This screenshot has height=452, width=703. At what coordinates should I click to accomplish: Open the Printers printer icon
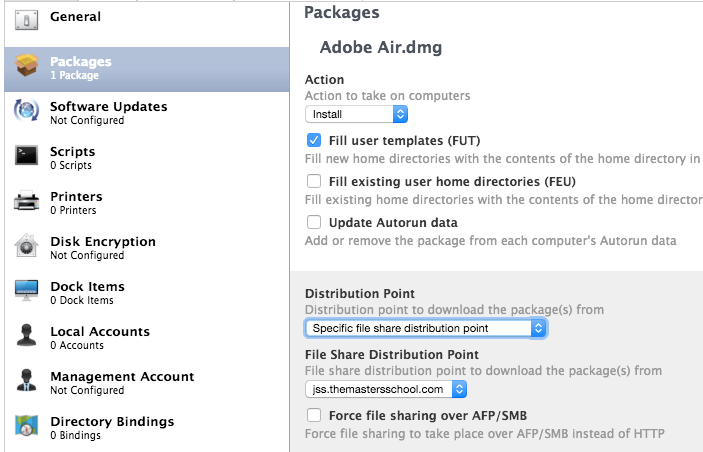tap(26, 200)
